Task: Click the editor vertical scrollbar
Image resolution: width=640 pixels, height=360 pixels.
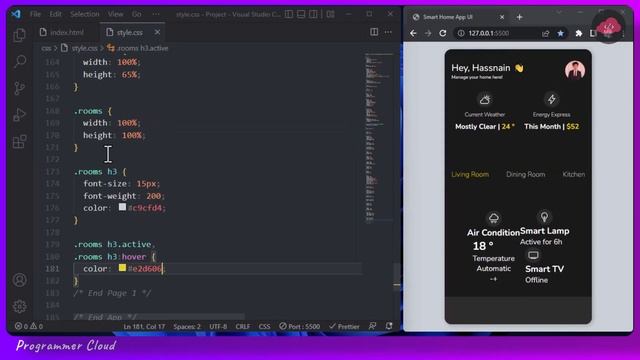Action: 397,277
